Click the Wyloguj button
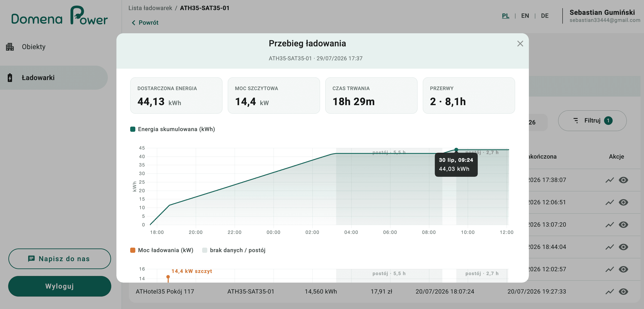Viewport: 644px width, 309px height. (60, 286)
